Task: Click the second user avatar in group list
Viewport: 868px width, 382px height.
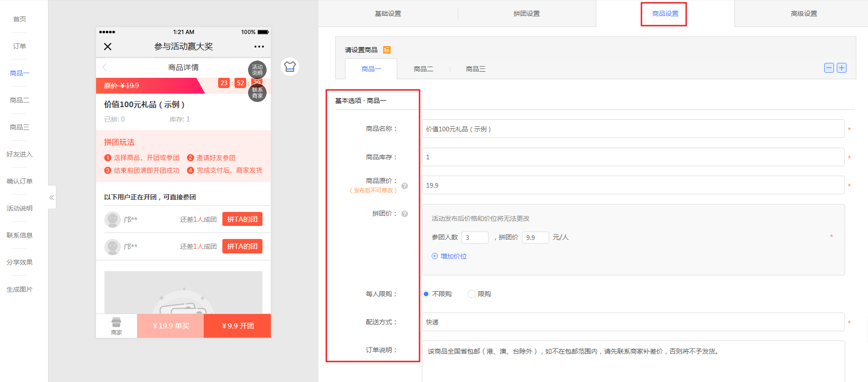Action: (x=112, y=246)
